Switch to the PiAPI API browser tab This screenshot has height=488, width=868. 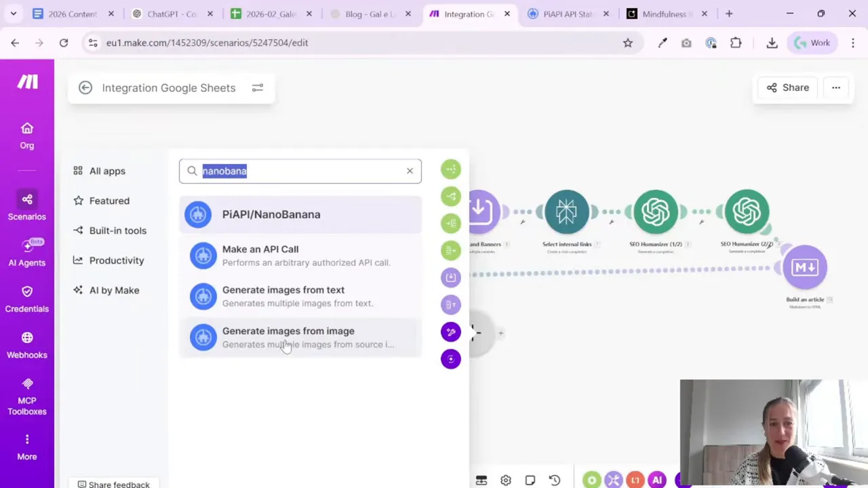(568, 14)
